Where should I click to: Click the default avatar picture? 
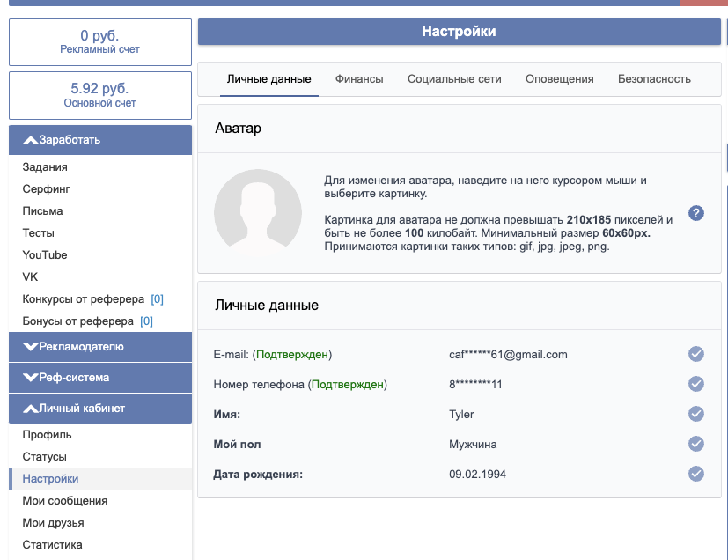click(258, 213)
